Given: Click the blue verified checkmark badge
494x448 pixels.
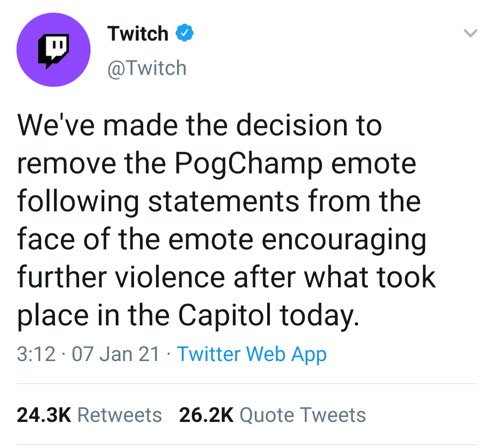Looking at the screenshot, I should pyautogui.click(x=185, y=34).
